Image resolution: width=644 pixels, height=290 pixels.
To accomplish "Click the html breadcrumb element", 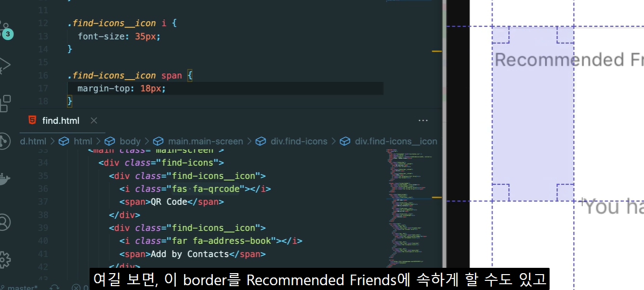I will coord(83,141).
